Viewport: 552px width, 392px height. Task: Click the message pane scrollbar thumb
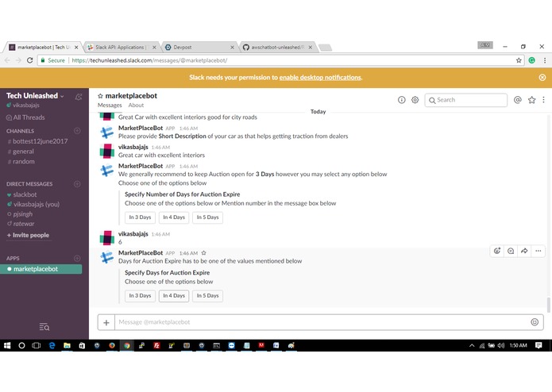[x=548, y=305]
